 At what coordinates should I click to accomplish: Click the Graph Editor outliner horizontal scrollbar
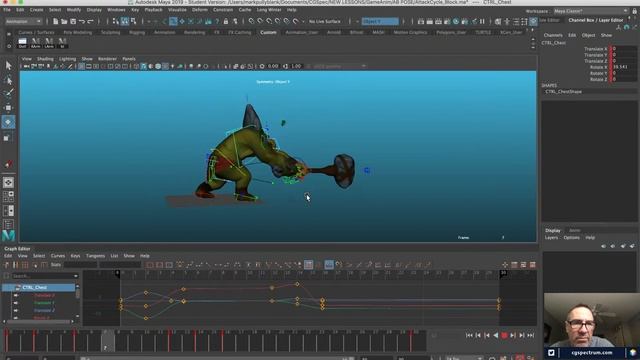click(x=39, y=322)
